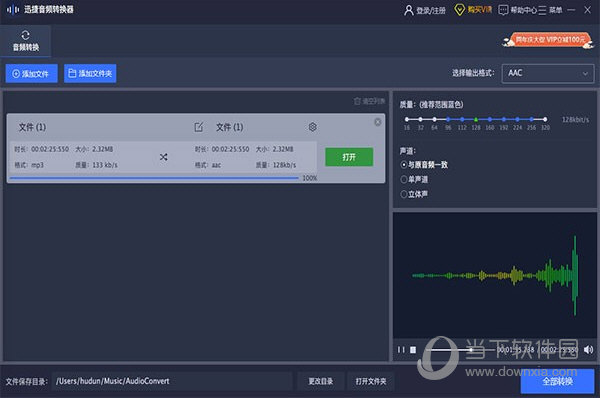Click the shuffle convert arrows icon
This screenshot has width=600, height=398.
point(163,157)
